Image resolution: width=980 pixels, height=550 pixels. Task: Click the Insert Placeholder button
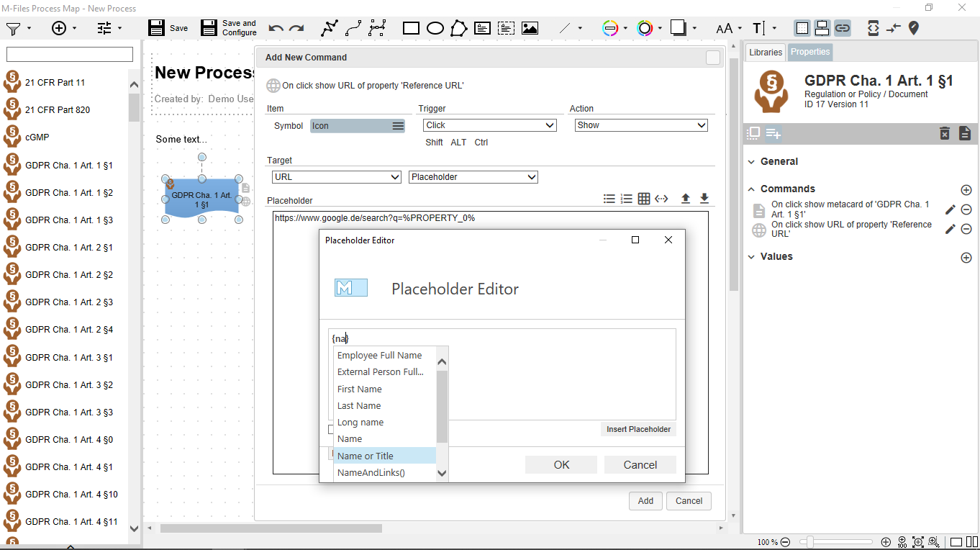coord(638,429)
